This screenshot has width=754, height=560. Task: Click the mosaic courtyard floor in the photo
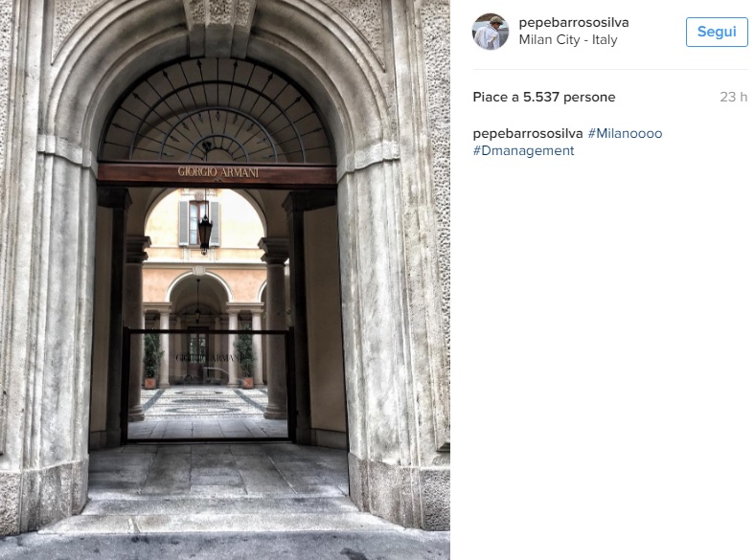coord(204,402)
